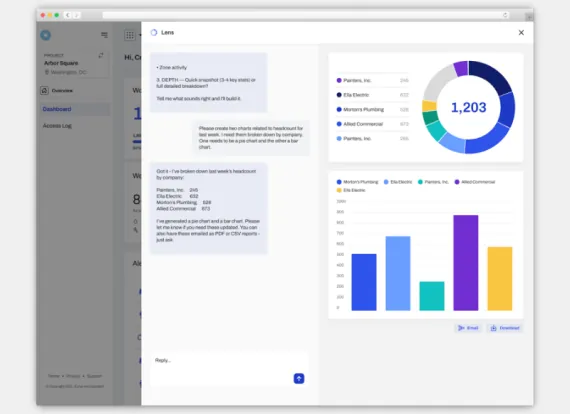Click the Download button's tray icon

(493, 328)
